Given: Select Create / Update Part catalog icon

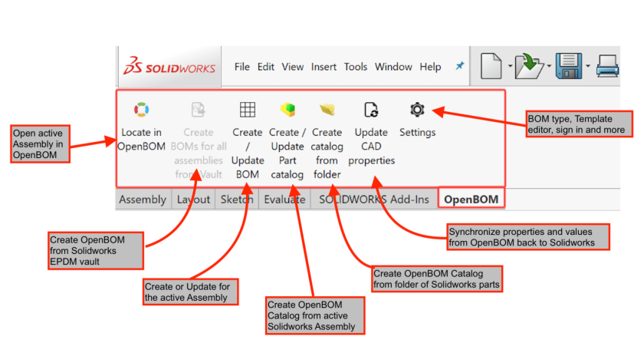Looking at the screenshot, I should 287,110.
